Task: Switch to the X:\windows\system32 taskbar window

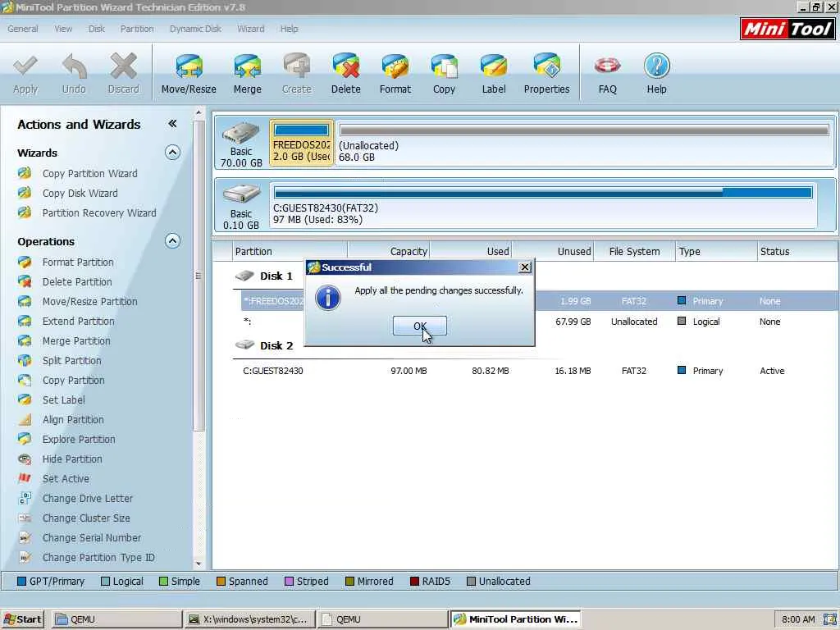Action: 249,619
